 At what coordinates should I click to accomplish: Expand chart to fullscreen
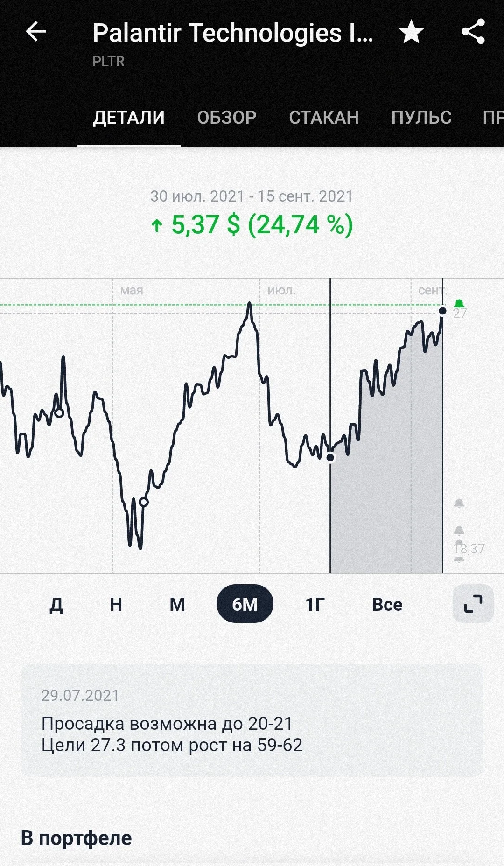click(473, 603)
